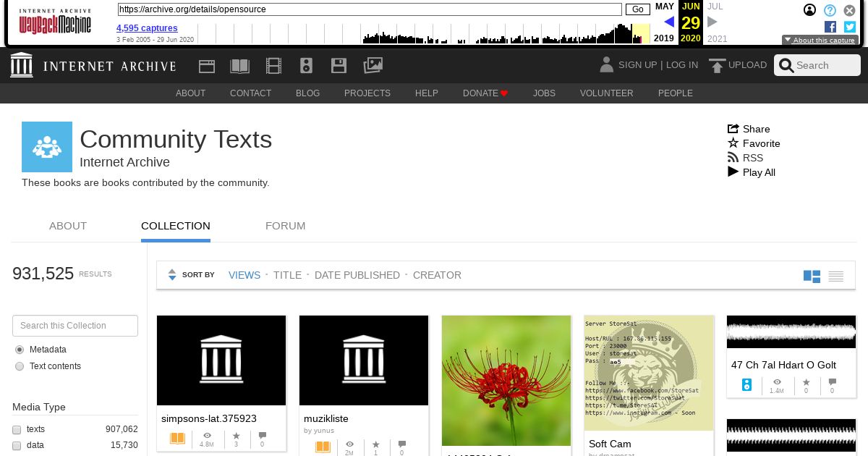Click the Favorite star link

click(754, 143)
